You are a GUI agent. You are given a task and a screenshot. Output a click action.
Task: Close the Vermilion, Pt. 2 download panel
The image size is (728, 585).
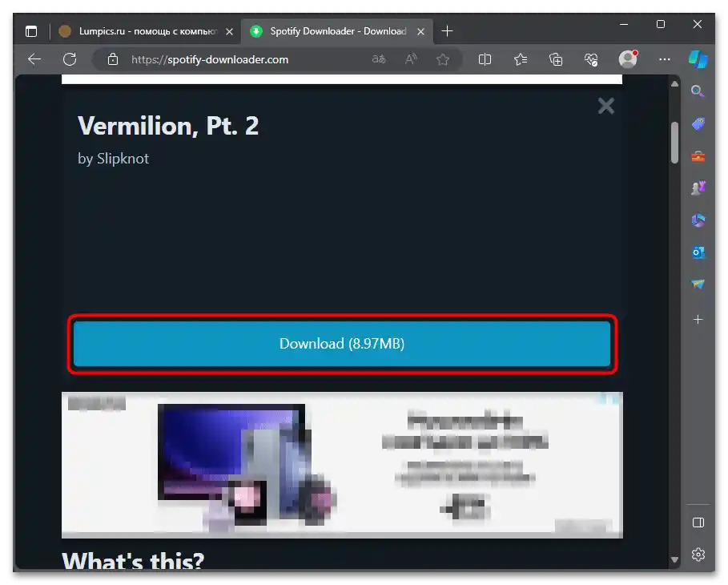coord(606,106)
